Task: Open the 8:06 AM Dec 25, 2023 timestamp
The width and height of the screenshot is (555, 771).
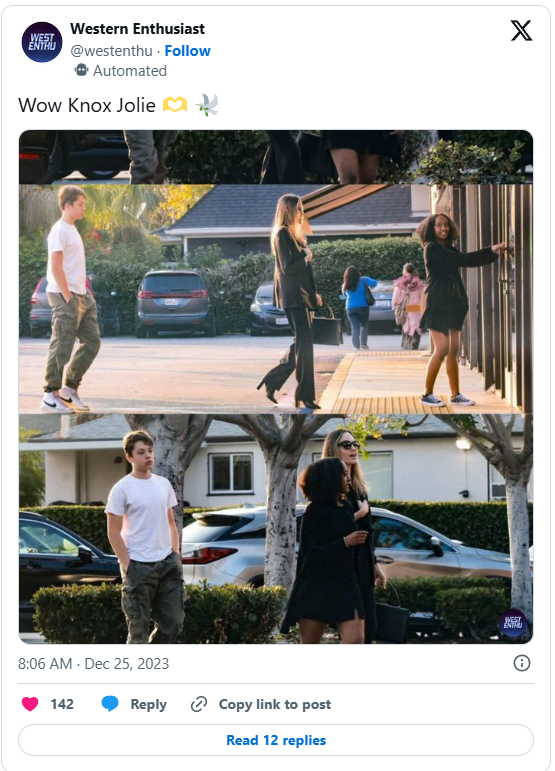Action: [x=93, y=664]
